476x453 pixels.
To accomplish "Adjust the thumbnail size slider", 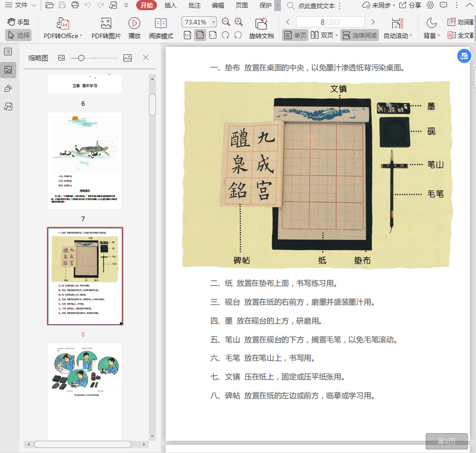I will [x=80, y=58].
